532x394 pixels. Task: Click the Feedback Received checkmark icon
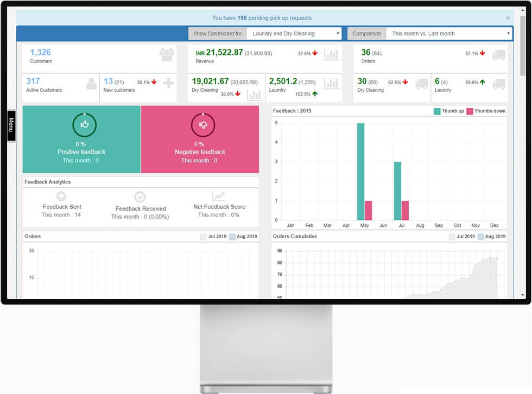140,196
